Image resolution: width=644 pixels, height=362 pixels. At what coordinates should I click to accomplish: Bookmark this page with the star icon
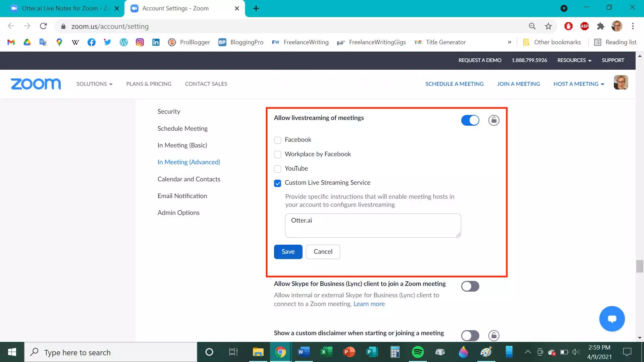(548, 26)
